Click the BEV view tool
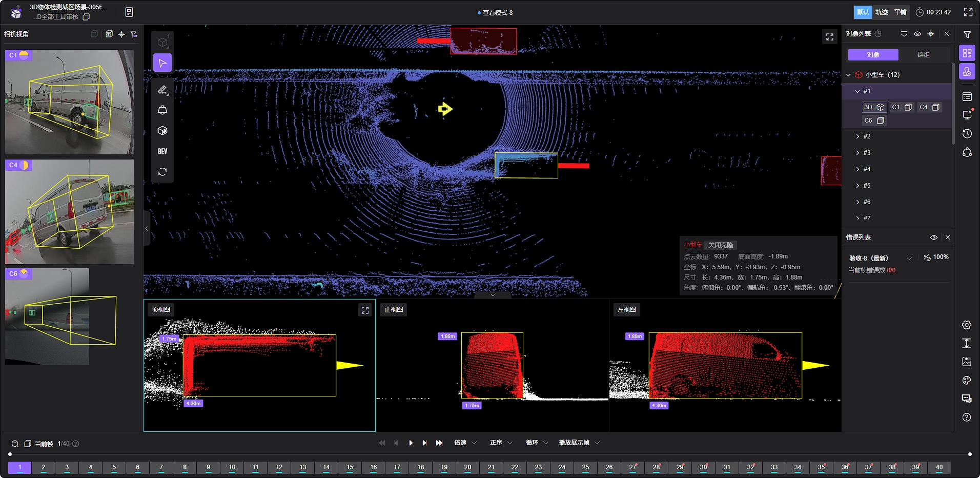 point(162,151)
